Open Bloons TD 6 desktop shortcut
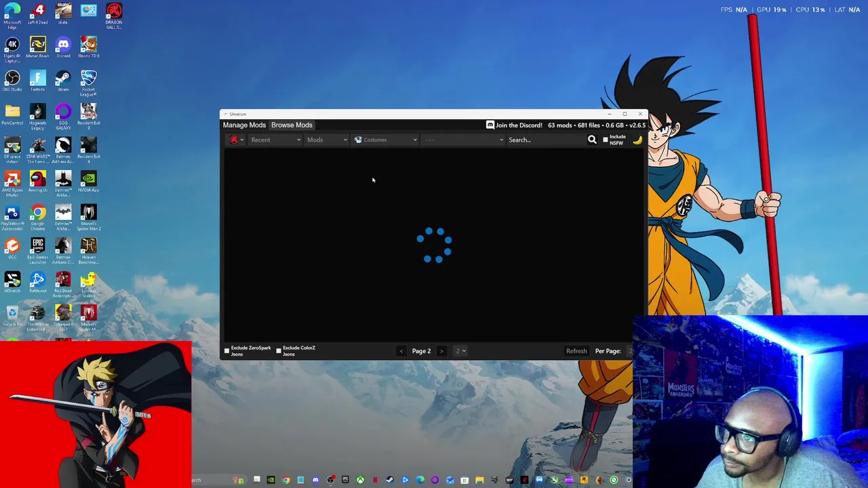Image resolution: width=868 pixels, height=488 pixels. pyautogui.click(x=88, y=48)
